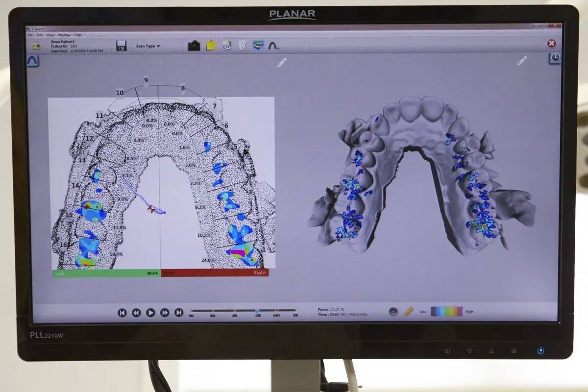Click tooth number 10 label

coord(120,93)
